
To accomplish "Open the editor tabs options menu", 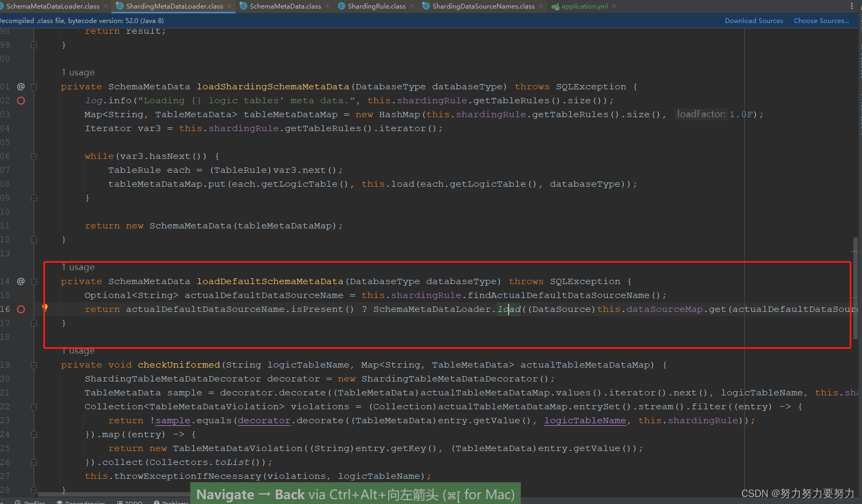I will 852,6.
